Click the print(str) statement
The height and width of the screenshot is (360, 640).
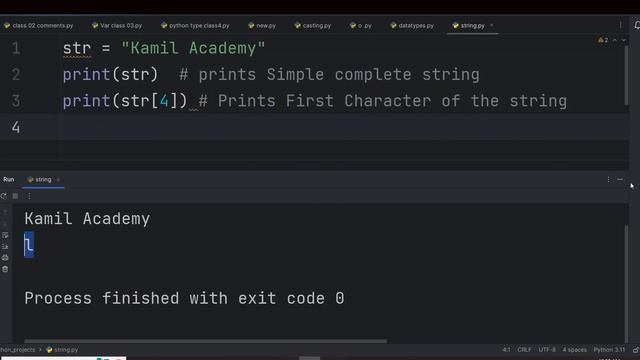(110, 75)
